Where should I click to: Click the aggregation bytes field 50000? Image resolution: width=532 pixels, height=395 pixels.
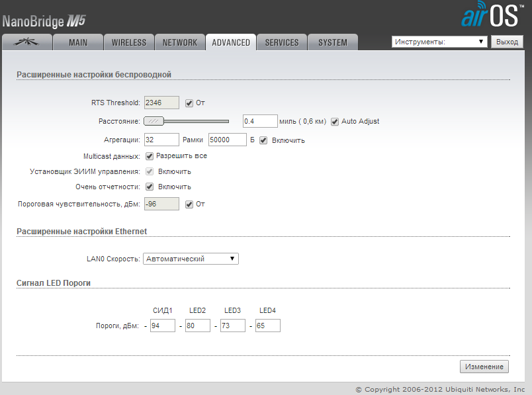click(228, 140)
